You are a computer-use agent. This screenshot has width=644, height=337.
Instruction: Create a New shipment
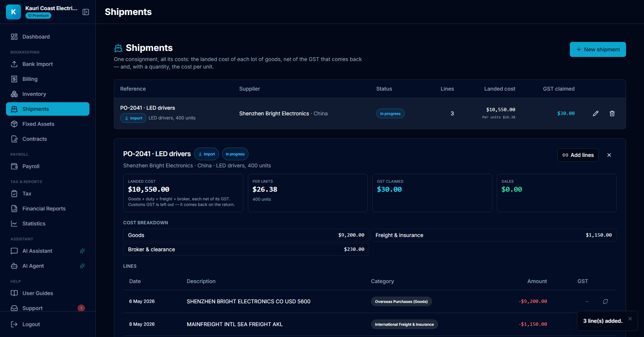[598, 49]
